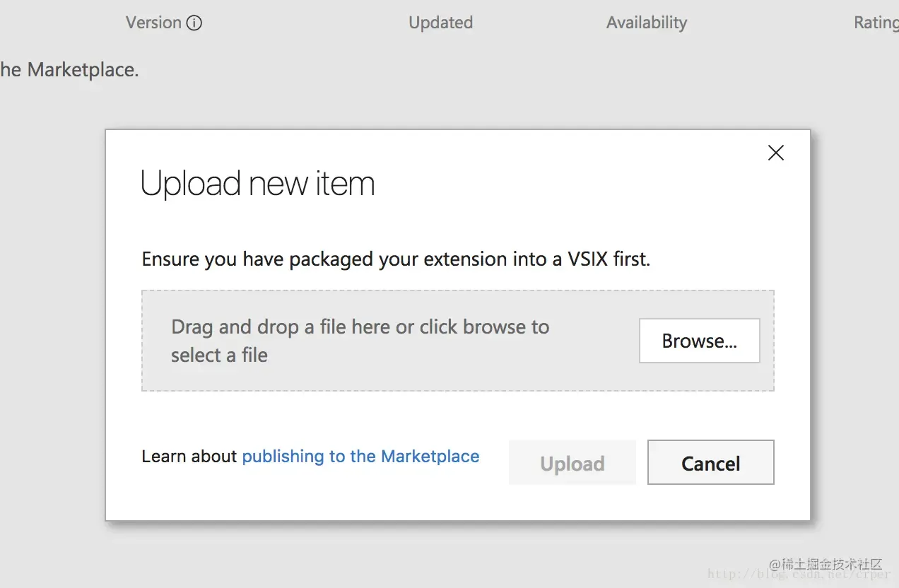Click the Upload new item title
The height and width of the screenshot is (588, 899).
[x=257, y=184]
